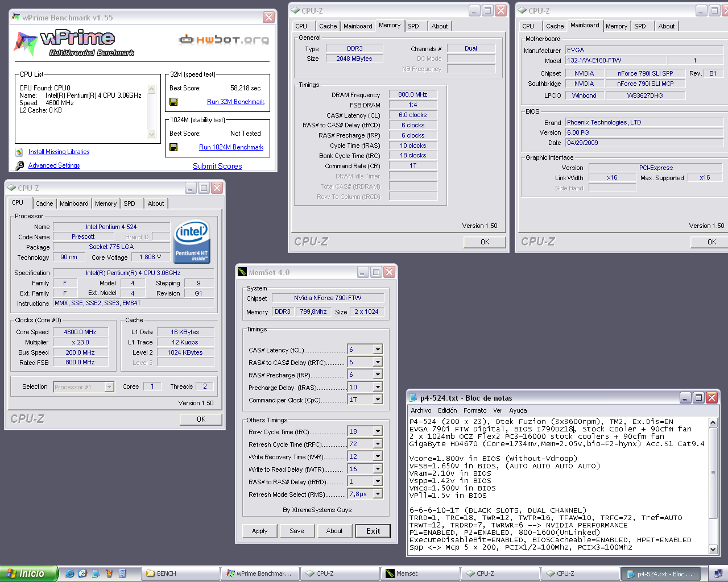The image size is (728, 582).
Task: Open the Mainboard tab in the CPU-Z memory timings window
Action: click(358, 26)
